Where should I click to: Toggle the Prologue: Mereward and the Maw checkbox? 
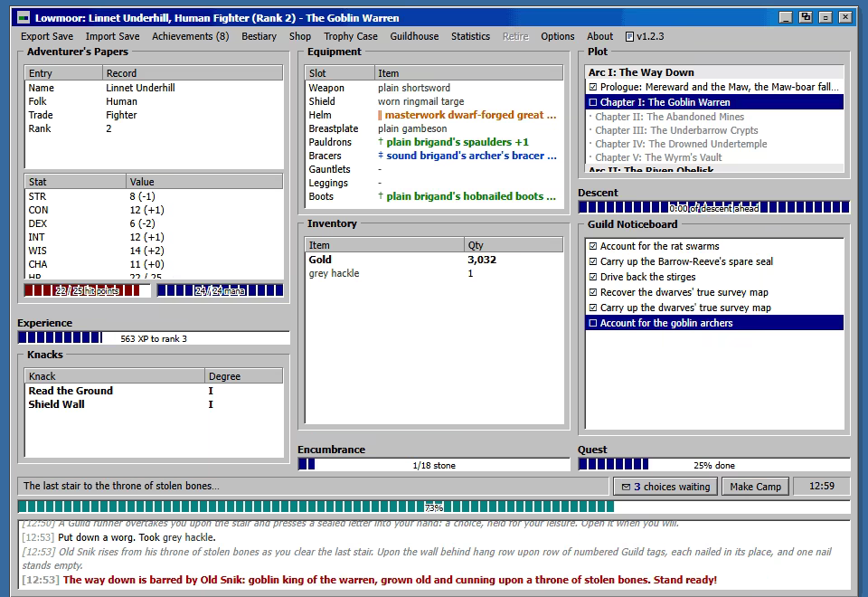coord(593,87)
